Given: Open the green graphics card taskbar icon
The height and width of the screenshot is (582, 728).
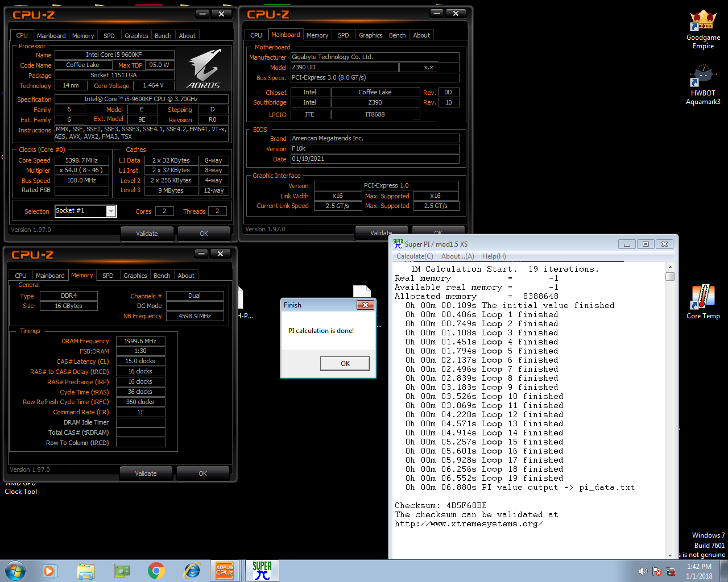Looking at the screenshot, I should click(122, 571).
